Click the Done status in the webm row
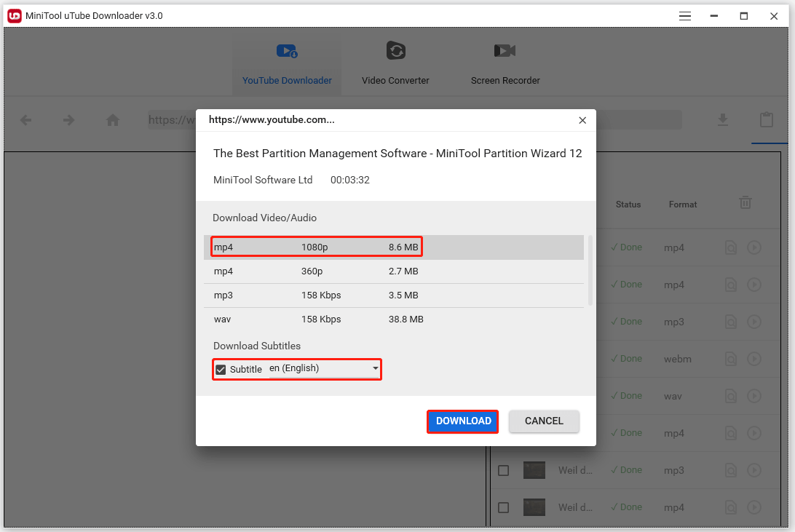Image resolution: width=795 pixels, height=532 pixels. (x=627, y=359)
